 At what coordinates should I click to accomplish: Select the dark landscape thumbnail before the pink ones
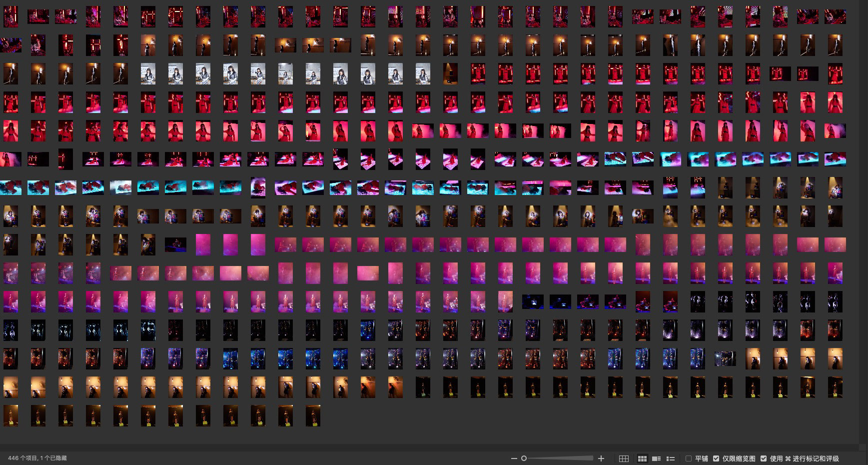(x=175, y=244)
